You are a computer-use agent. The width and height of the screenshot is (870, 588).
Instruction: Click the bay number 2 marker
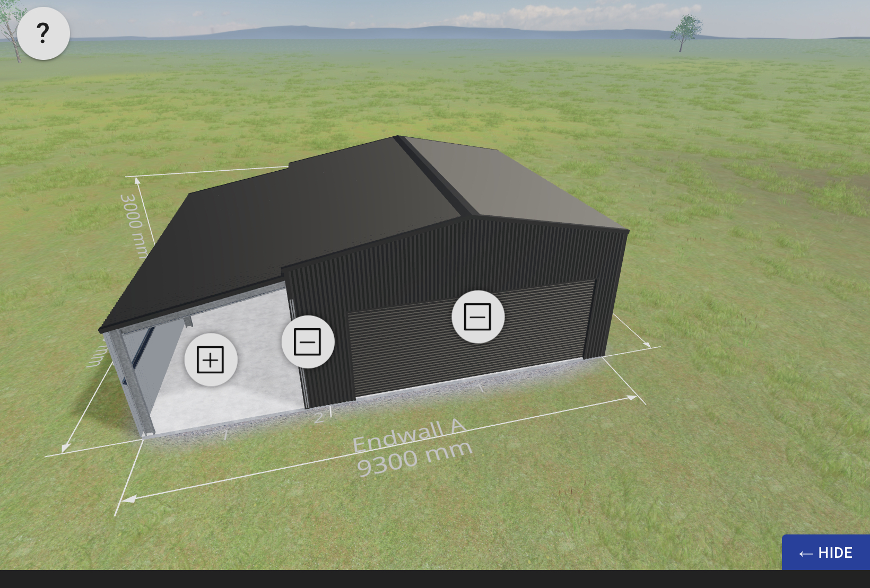click(318, 418)
